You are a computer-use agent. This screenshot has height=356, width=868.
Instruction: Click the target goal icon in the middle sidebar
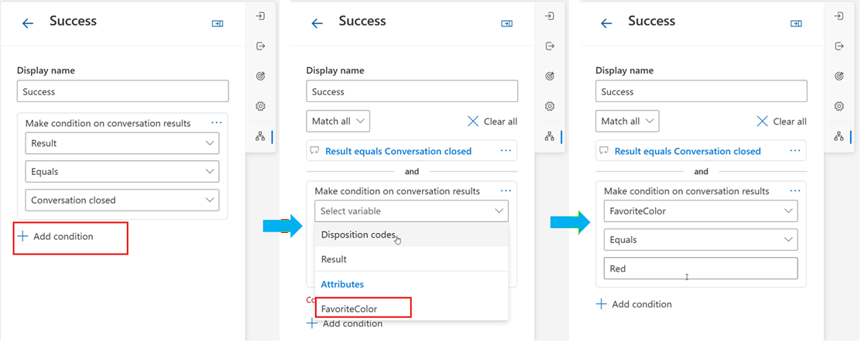550,76
